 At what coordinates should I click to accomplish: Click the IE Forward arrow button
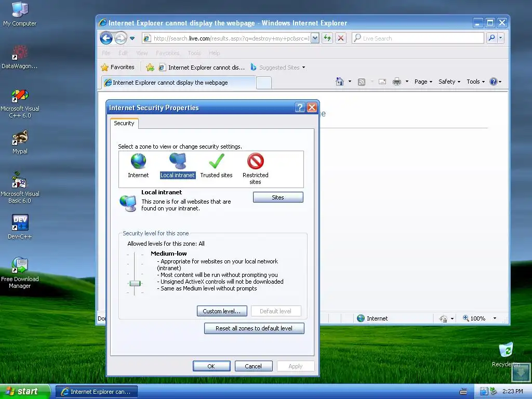point(121,38)
